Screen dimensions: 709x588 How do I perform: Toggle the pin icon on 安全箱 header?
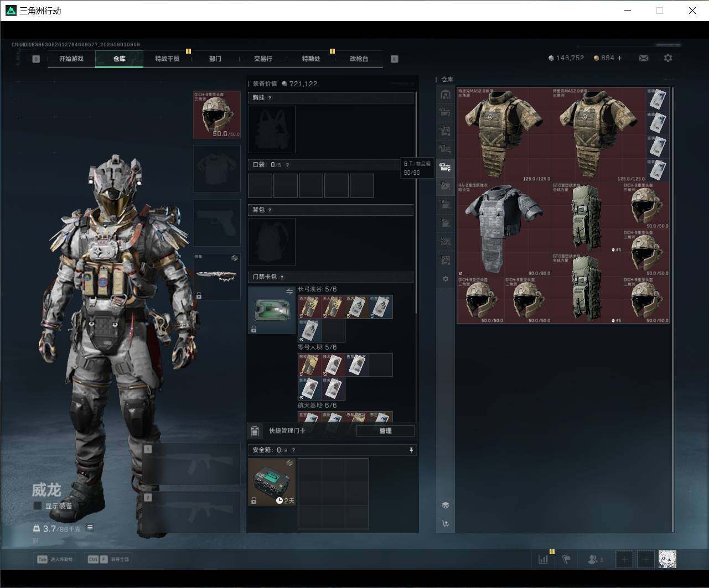tap(411, 450)
